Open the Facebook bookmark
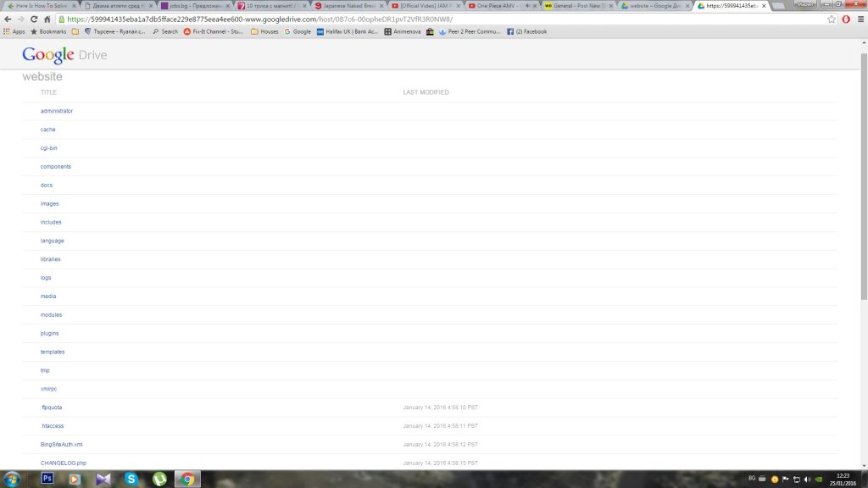The height and width of the screenshot is (488, 868). coord(527,31)
